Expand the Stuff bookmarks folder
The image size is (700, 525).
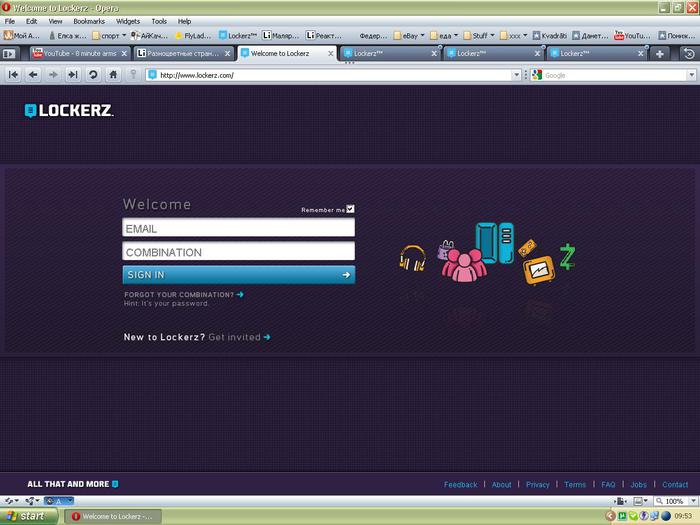[x=479, y=35]
